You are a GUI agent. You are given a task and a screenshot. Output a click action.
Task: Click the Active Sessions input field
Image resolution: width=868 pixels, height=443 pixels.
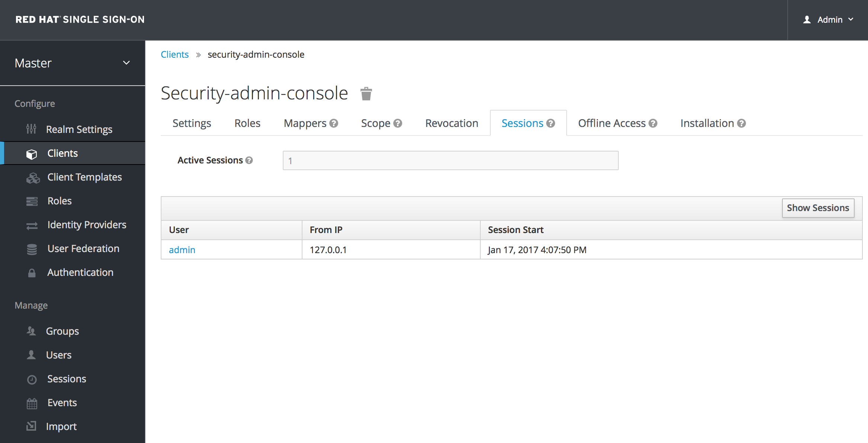[450, 160]
